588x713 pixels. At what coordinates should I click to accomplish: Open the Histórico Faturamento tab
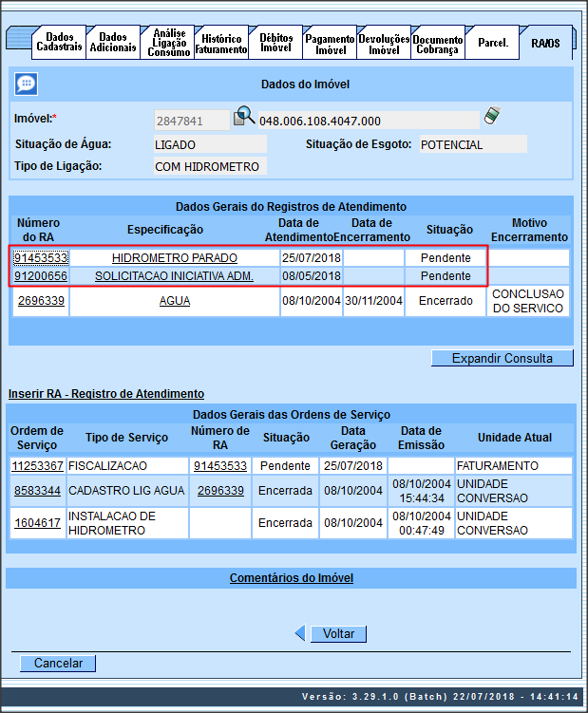click(220, 44)
